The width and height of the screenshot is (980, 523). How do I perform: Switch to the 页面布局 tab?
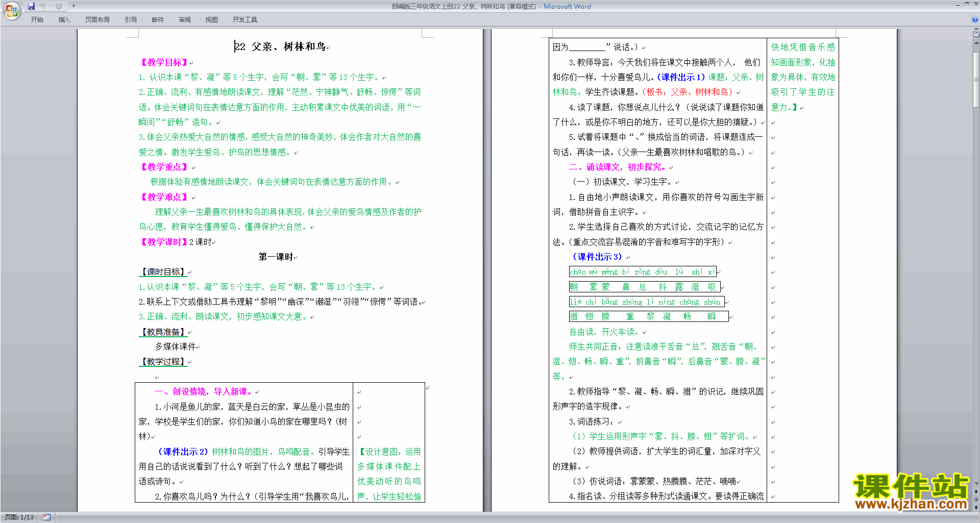pyautogui.click(x=97, y=20)
